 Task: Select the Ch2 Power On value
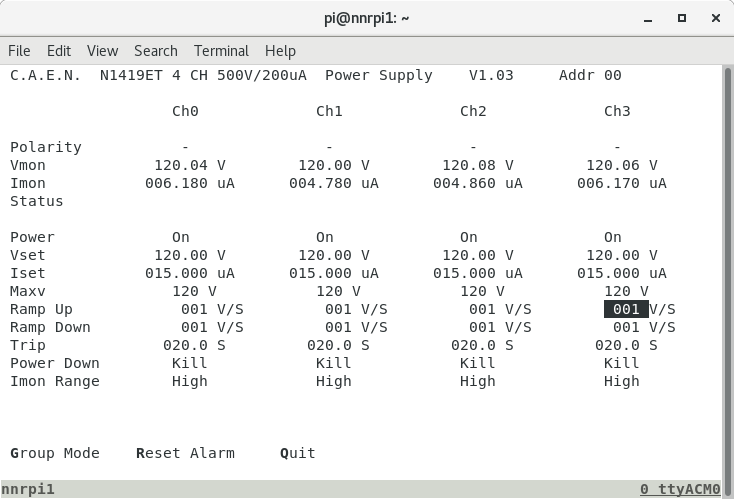pos(469,237)
